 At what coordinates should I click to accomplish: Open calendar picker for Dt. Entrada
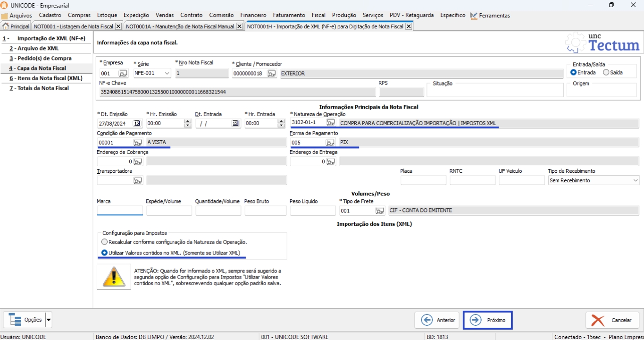(x=235, y=123)
